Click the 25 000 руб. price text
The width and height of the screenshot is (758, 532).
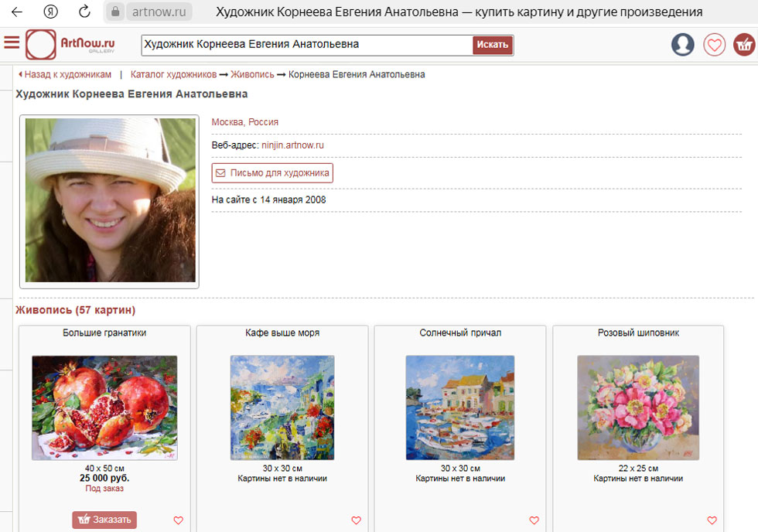coord(104,478)
